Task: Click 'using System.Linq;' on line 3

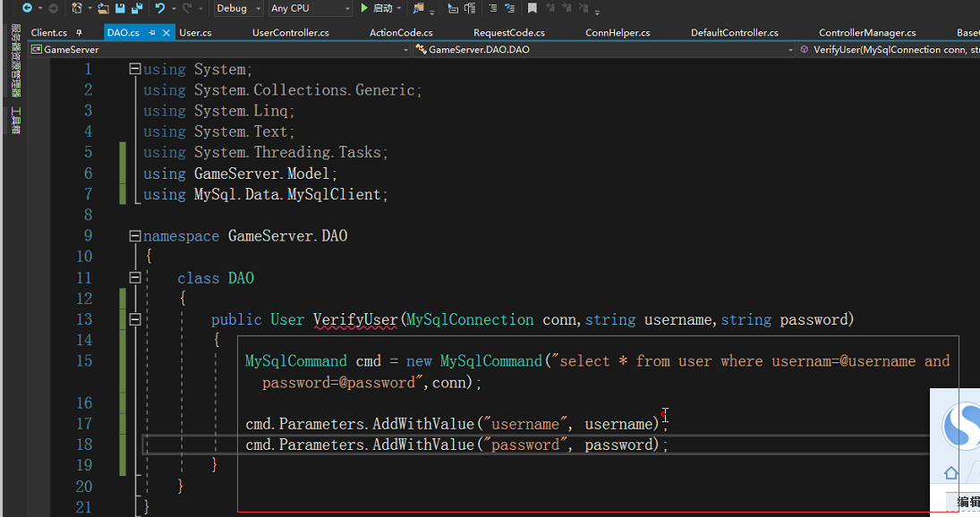Action: [218, 111]
